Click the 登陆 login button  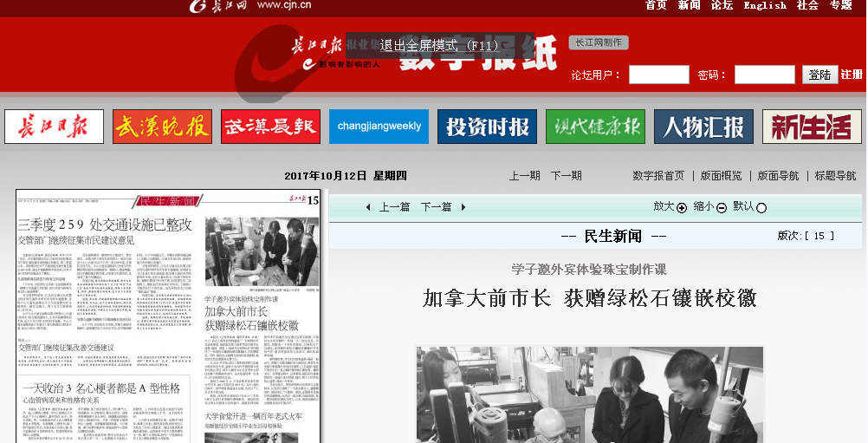coord(819,75)
